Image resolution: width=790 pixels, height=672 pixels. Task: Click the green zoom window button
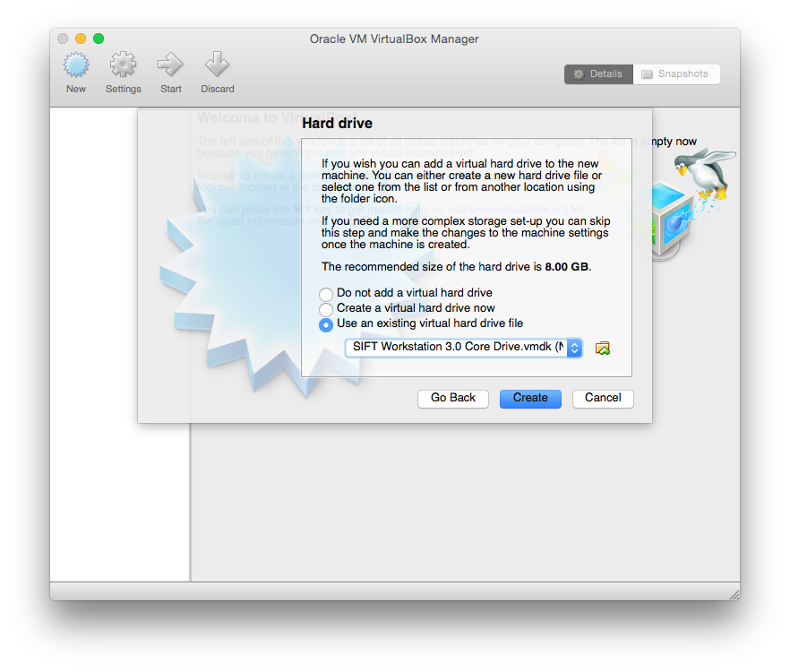[x=99, y=39]
